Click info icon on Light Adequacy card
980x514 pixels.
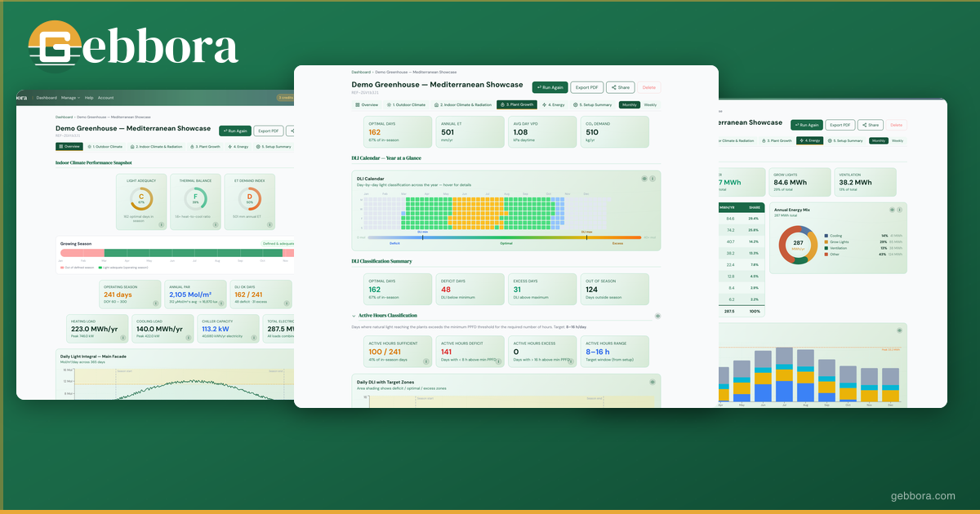[161, 224]
